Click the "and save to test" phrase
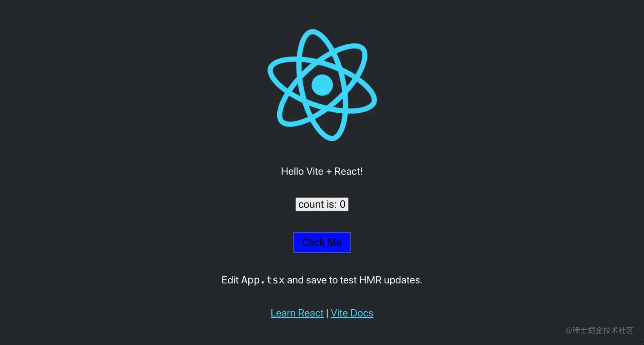The width and height of the screenshot is (644, 345). [322, 280]
